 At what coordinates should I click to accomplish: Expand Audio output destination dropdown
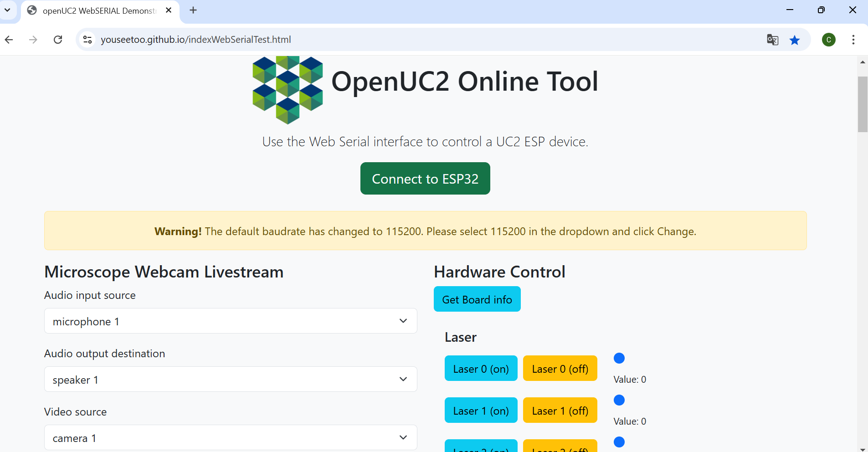(x=231, y=380)
